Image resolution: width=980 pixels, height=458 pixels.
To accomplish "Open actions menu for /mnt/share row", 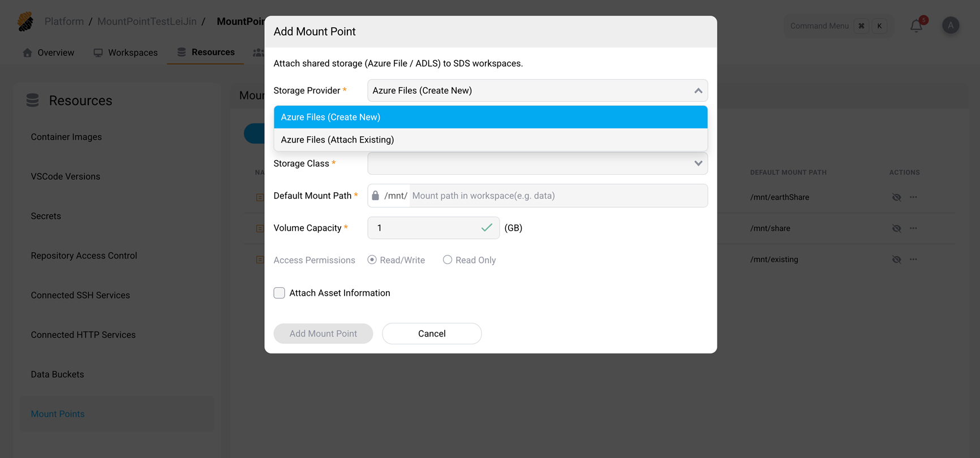I will [x=913, y=228].
